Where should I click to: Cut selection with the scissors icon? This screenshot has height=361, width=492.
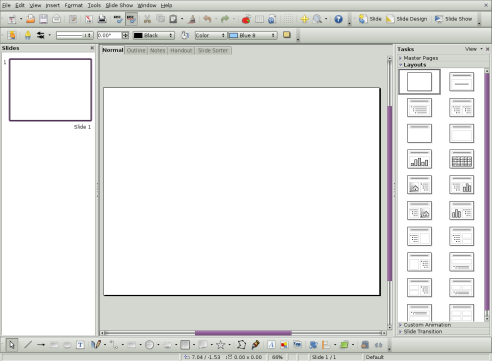point(147,19)
